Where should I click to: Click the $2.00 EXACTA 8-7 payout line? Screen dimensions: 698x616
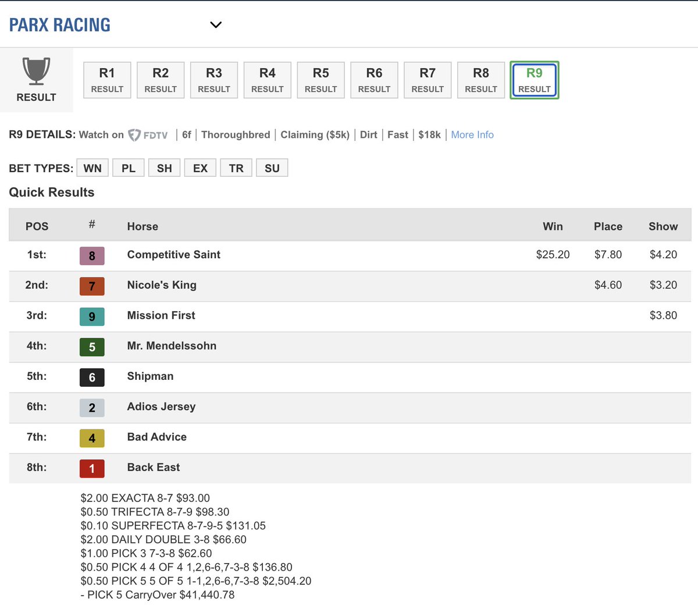point(145,498)
